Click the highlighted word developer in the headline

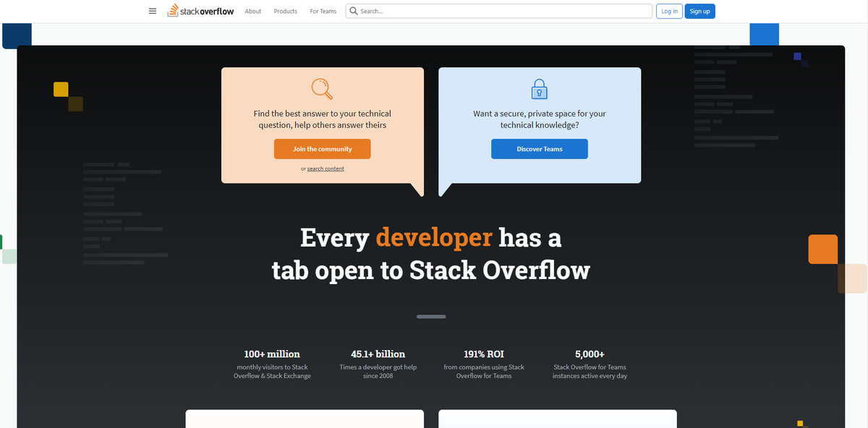(x=432, y=237)
